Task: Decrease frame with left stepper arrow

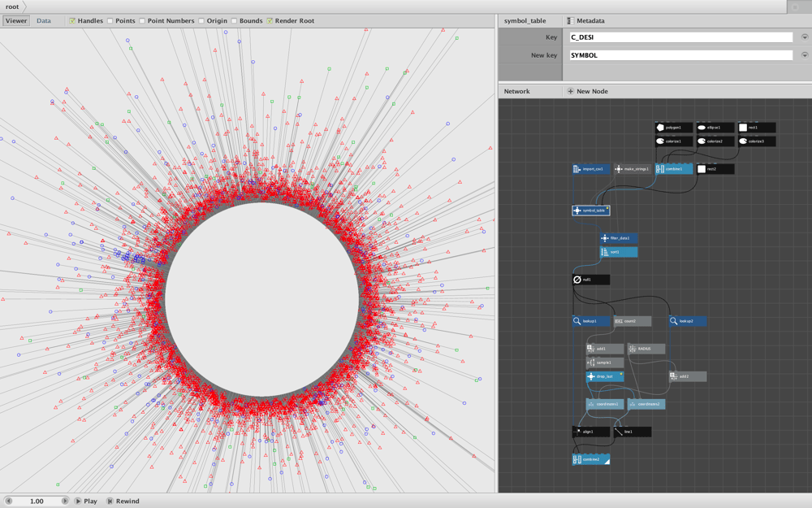Action: click(8, 501)
